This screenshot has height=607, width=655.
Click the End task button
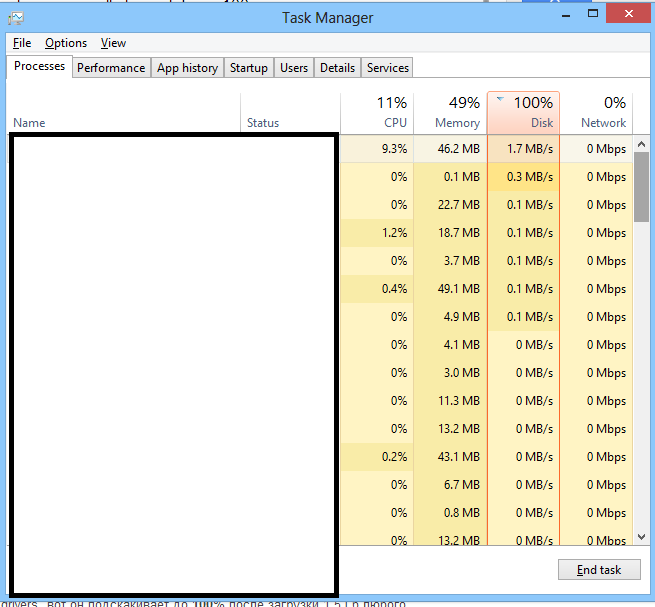(599, 570)
